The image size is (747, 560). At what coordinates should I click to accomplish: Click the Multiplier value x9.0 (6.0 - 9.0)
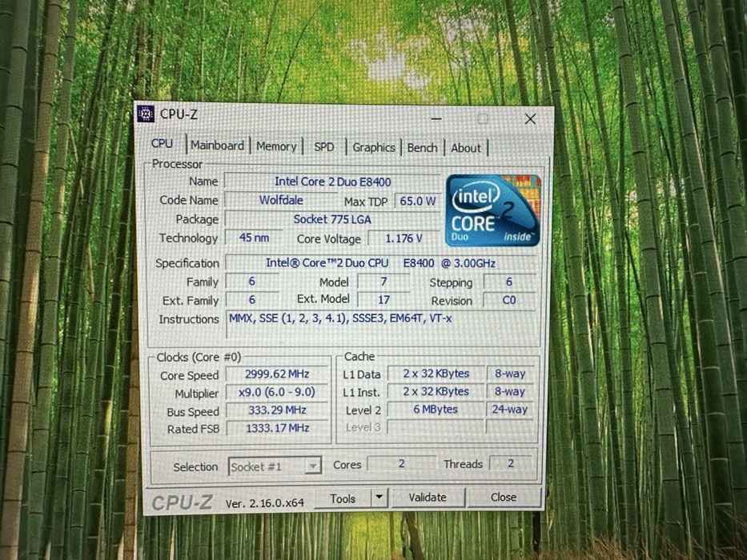point(277,392)
